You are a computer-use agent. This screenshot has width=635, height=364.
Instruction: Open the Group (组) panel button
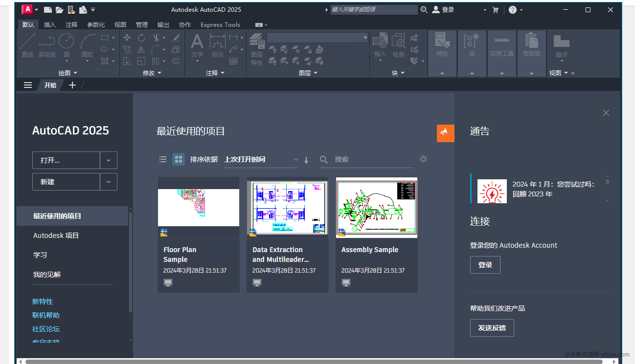tap(472, 53)
